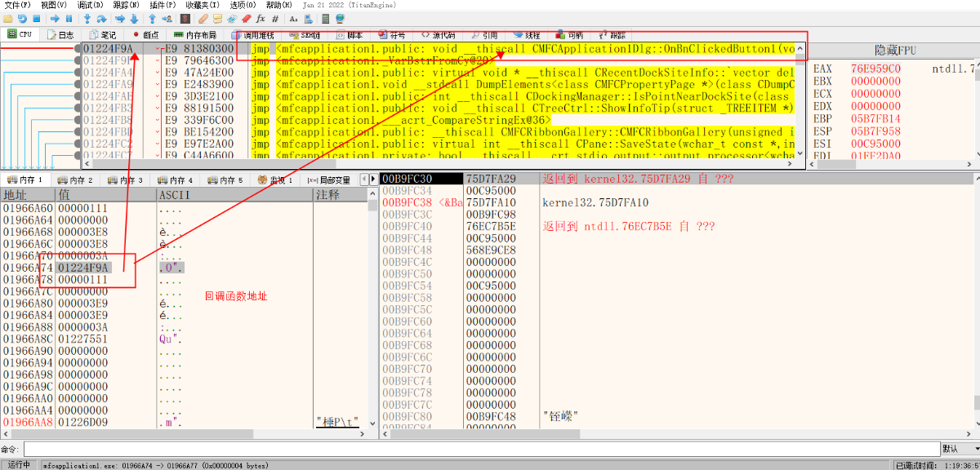
Task: Click the open file toolbar icon
Action: pos(8,19)
